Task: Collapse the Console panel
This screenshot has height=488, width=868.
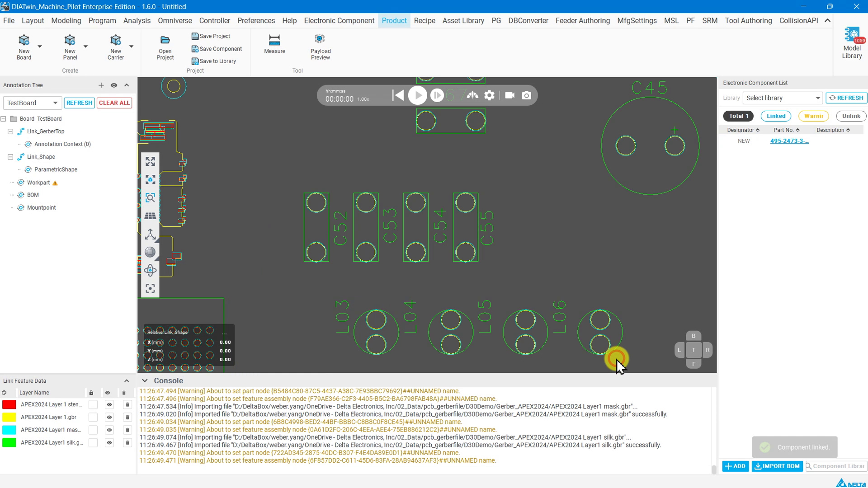Action: [145, 381]
